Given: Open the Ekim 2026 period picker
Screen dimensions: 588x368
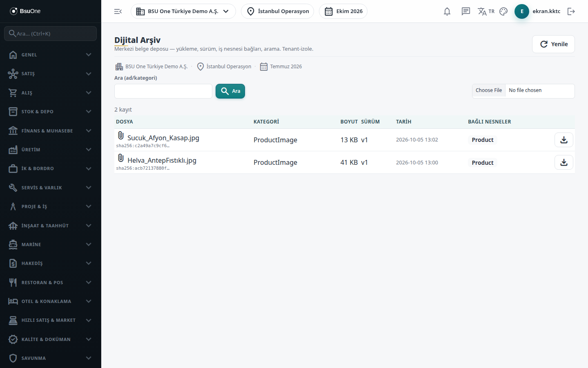Looking at the screenshot, I should (x=343, y=11).
